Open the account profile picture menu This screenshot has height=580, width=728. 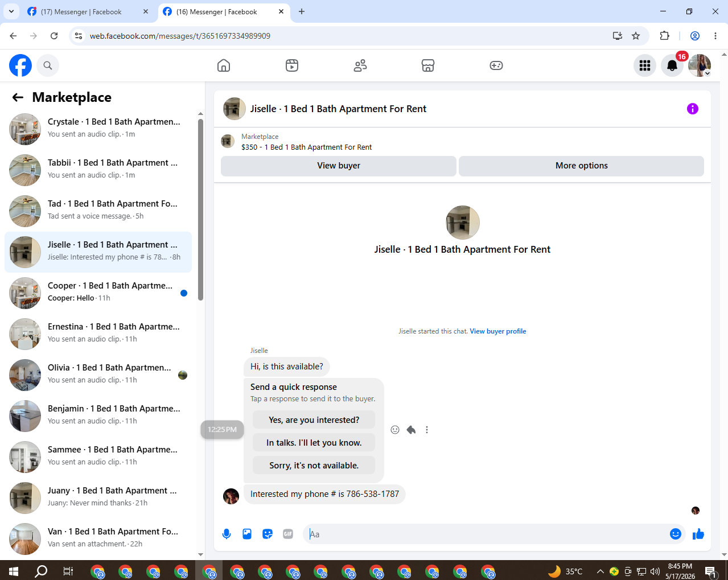[700, 65]
